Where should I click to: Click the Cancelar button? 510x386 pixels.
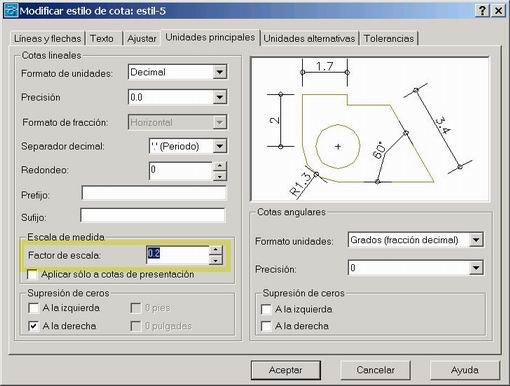click(x=375, y=370)
